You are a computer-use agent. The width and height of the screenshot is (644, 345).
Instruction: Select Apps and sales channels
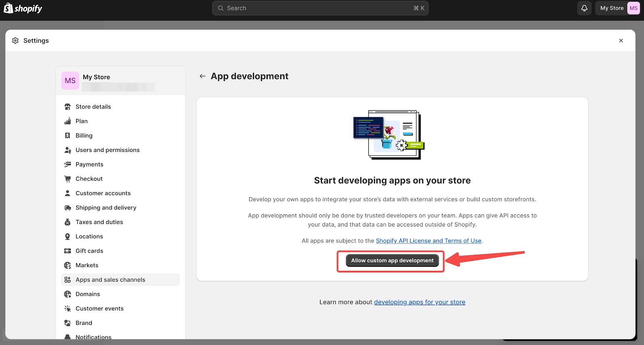point(120,280)
